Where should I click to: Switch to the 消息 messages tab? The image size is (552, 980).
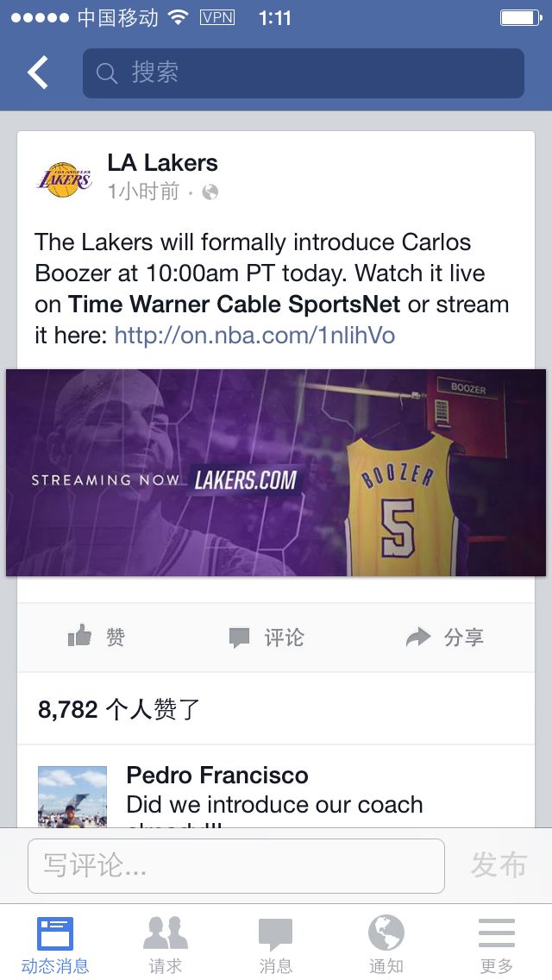(x=276, y=944)
